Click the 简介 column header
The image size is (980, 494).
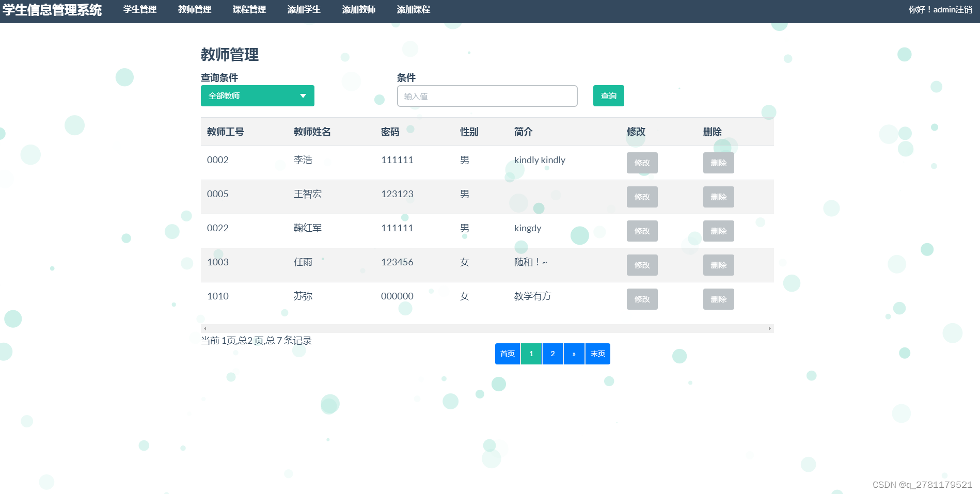pyautogui.click(x=524, y=132)
